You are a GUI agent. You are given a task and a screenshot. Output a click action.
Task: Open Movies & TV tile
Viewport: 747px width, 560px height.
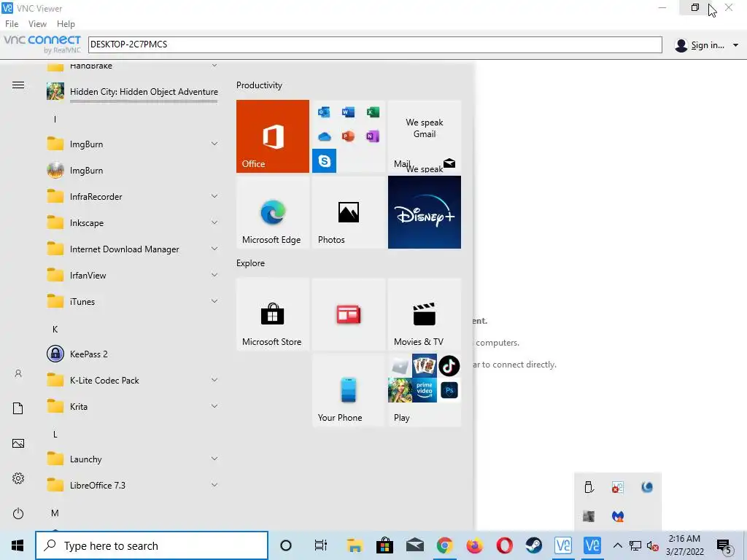coord(425,314)
